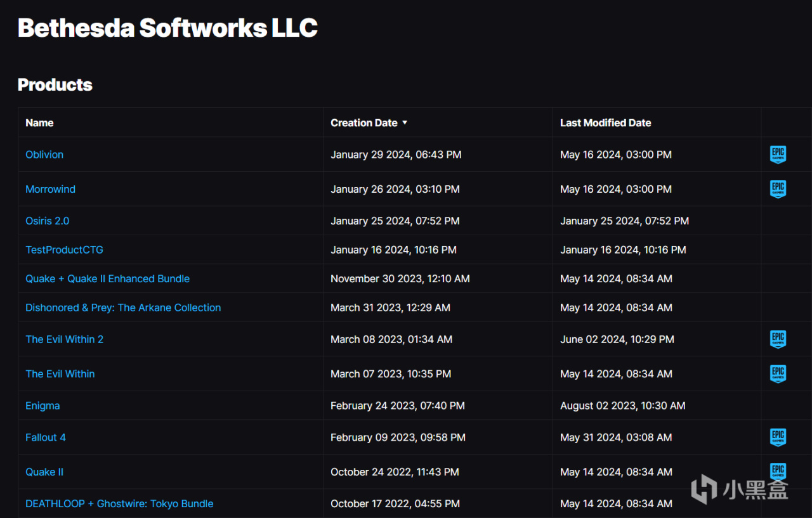Select TestProductCTG's last modified date
This screenshot has height=518, width=812.
pyautogui.click(x=623, y=250)
